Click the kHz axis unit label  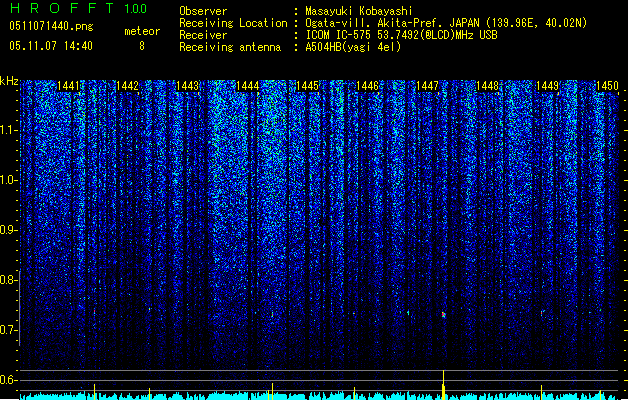click(x=9, y=81)
